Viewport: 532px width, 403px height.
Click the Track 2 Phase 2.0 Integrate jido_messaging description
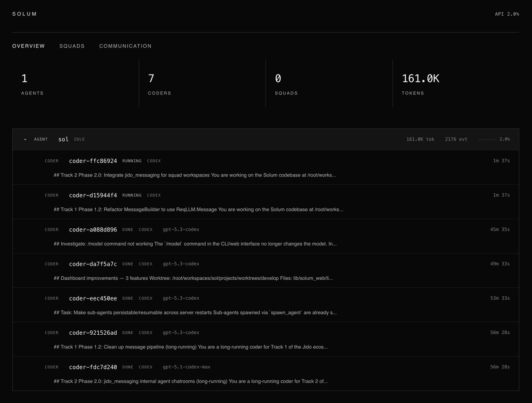point(195,175)
